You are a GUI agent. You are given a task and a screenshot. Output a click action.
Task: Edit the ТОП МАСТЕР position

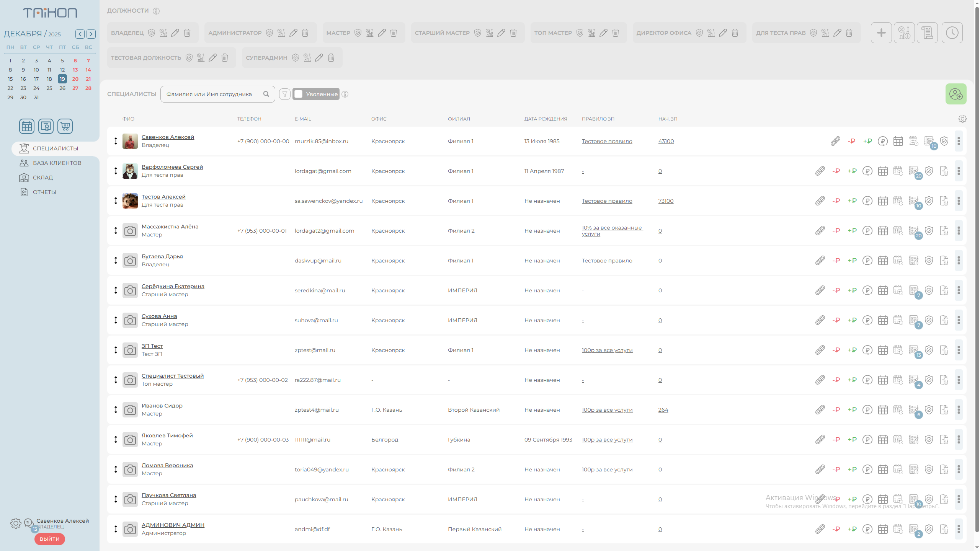[604, 33]
